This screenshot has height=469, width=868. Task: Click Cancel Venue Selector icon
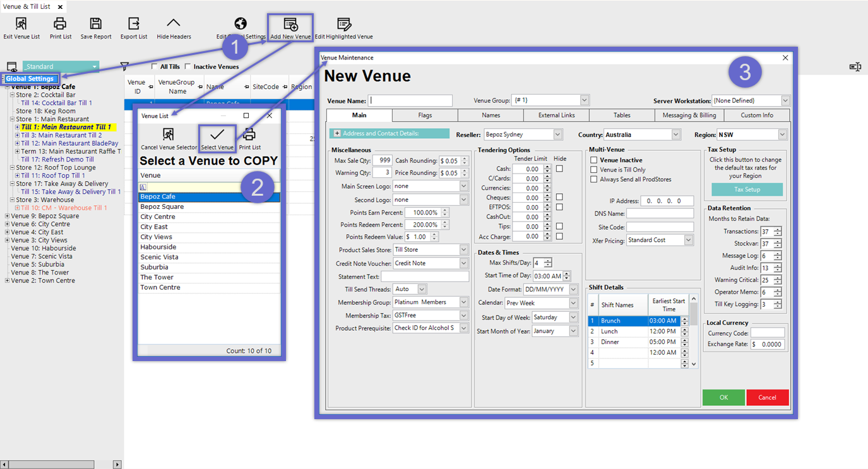click(x=168, y=134)
